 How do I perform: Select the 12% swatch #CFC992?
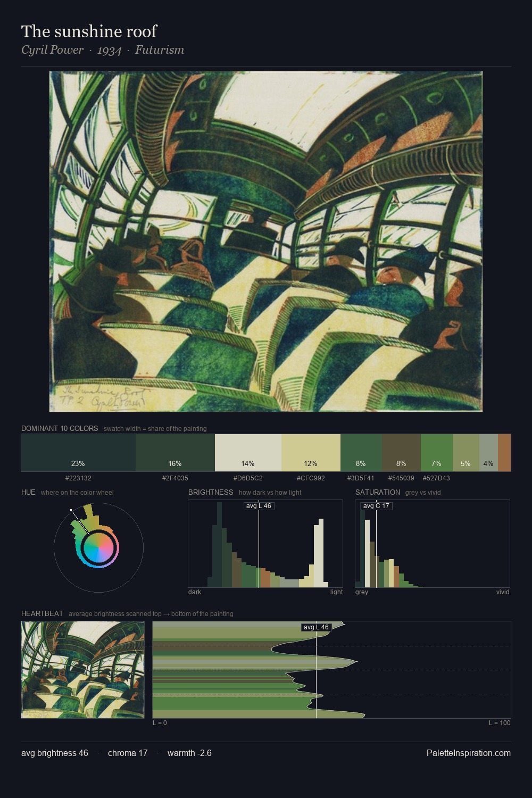(x=311, y=453)
